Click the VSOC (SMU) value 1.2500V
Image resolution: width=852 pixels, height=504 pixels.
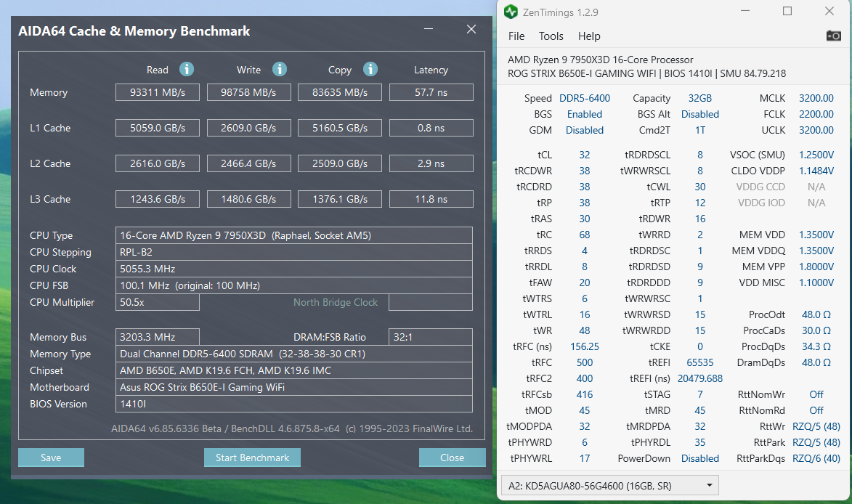tap(816, 155)
